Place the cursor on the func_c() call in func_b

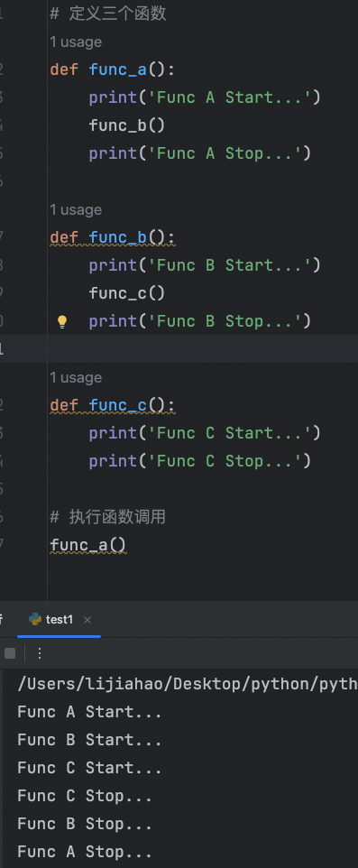(x=127, y=293)
